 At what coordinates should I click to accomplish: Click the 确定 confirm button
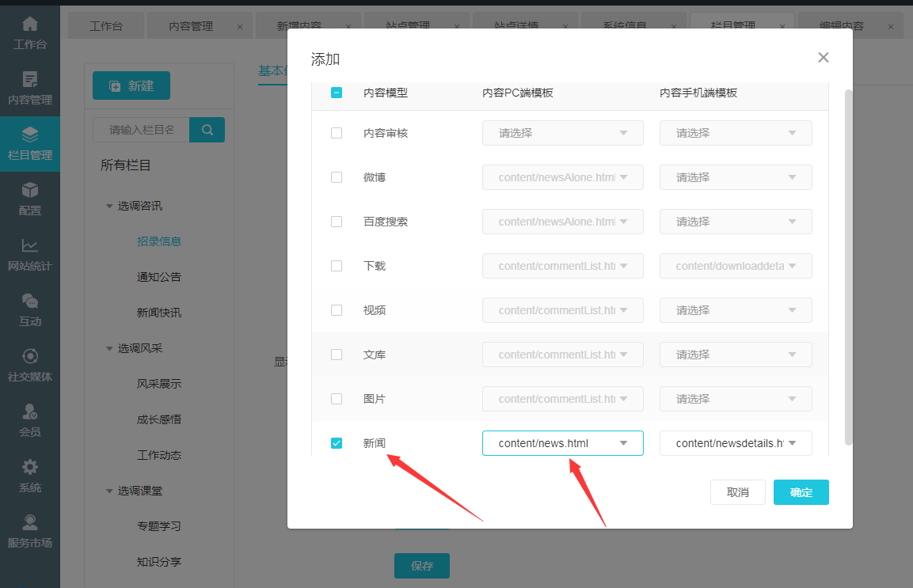[x=801, y=492]
